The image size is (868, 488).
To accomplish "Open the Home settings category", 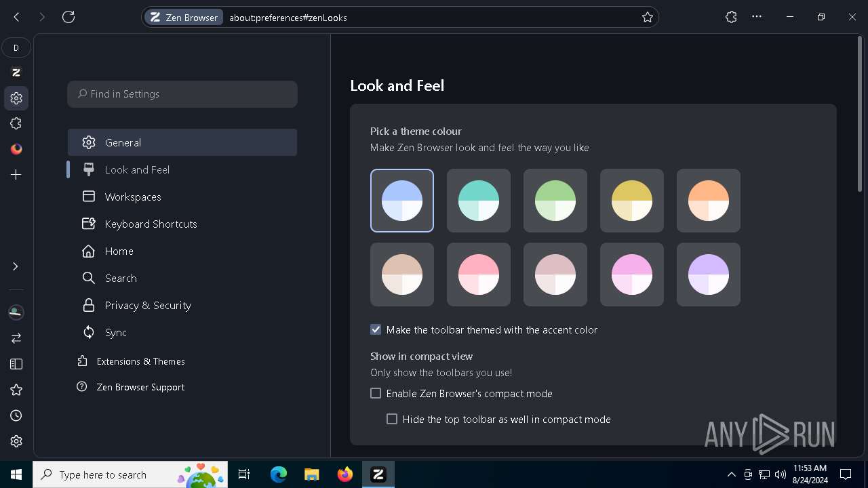I will click(x=182, y=251).
